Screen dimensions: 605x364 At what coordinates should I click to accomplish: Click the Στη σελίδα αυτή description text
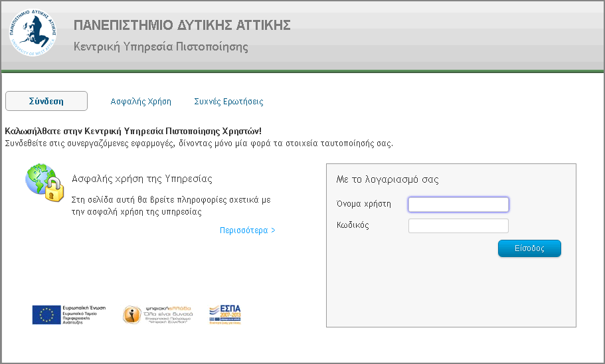pos(171,206)
